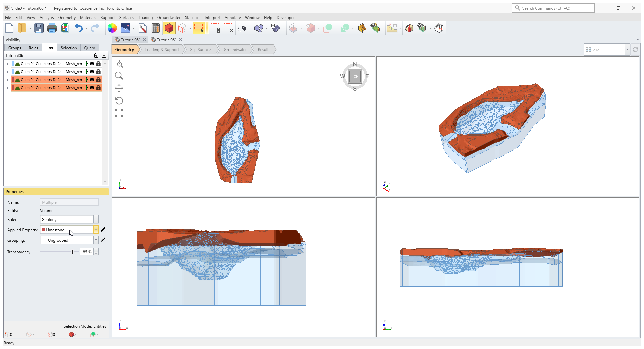Save the project with the floppy disk icon
The image size is (644, 349).
39,28
